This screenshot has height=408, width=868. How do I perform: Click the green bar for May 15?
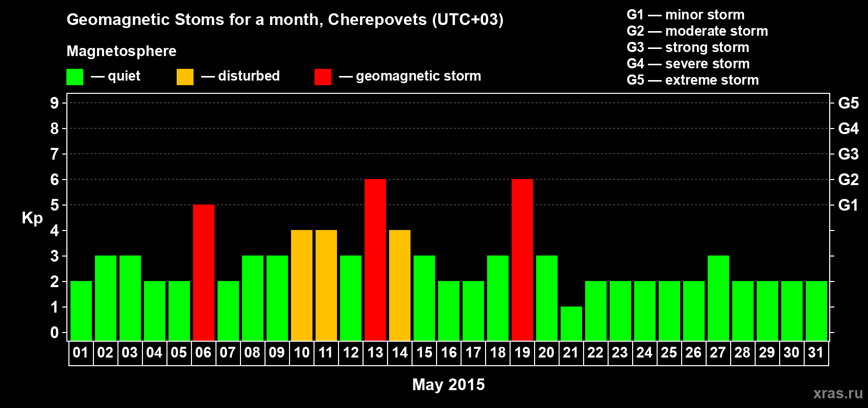tap(424, 298)
